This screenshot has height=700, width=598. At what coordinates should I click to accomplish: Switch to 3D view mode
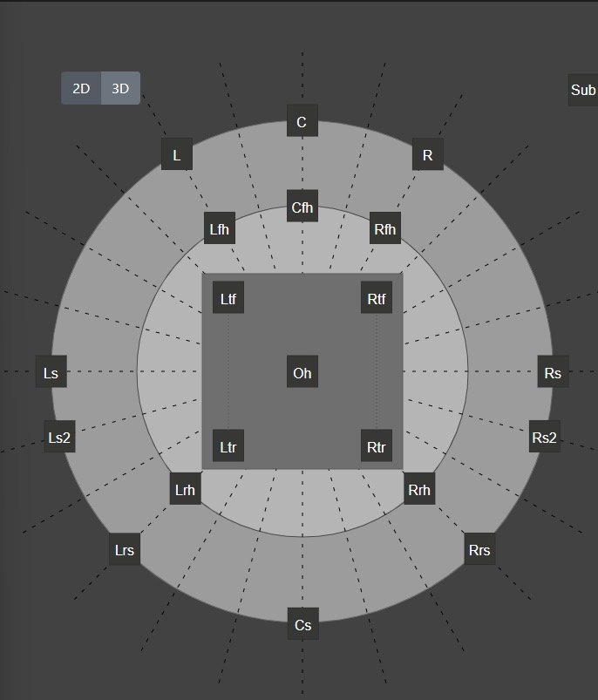[120, 89]
